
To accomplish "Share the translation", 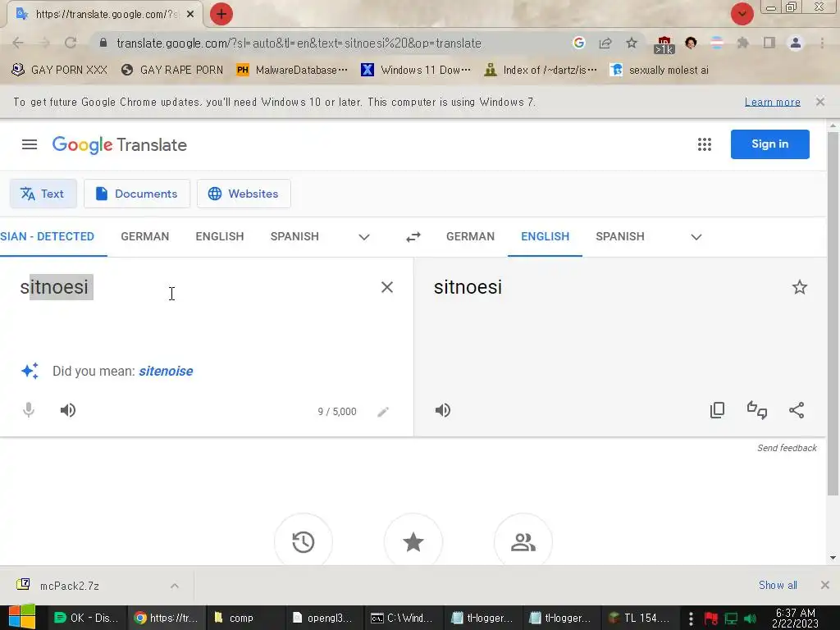I will [x=797, y=410].
